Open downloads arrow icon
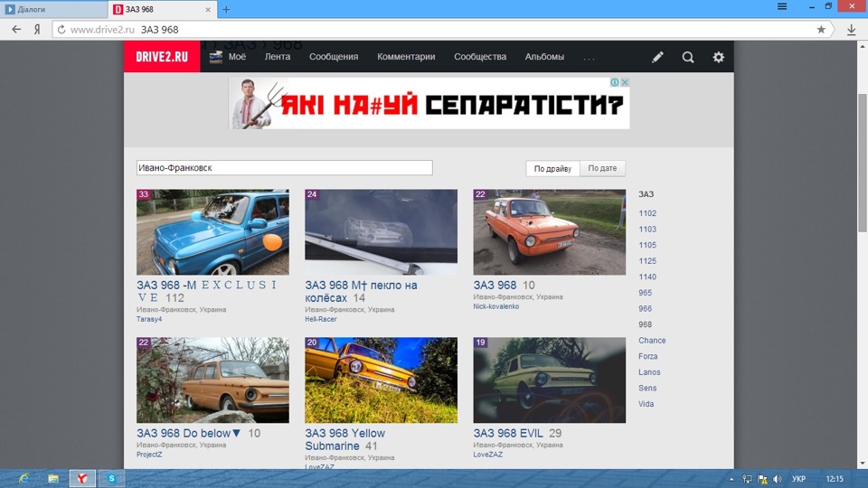The width and height of the screenshot is (868, 488). coord(852,29)
